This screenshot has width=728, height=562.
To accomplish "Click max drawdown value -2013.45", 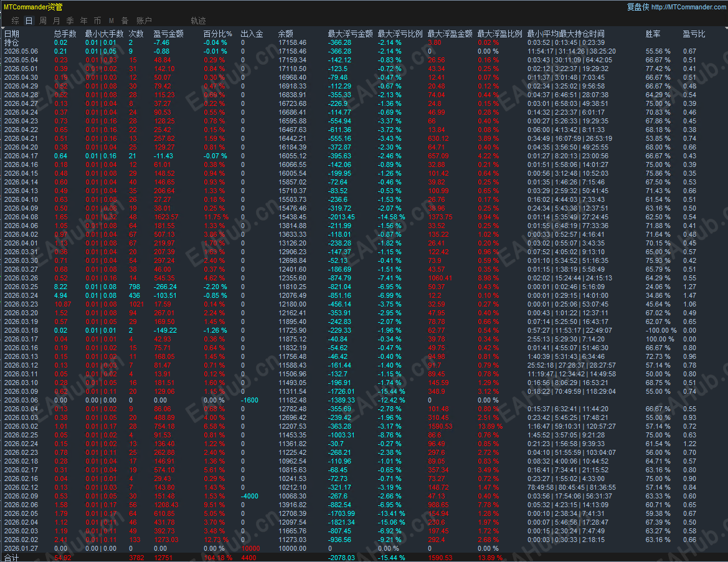I will tap(341, 217).
